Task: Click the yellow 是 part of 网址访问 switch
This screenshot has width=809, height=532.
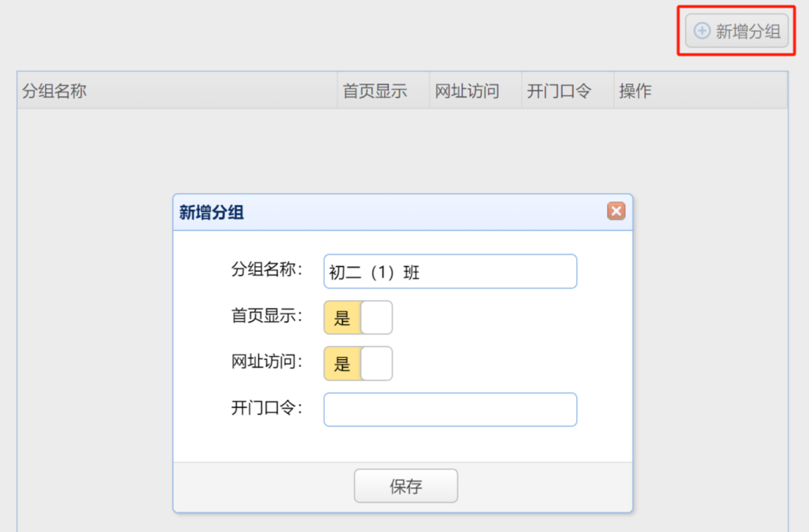Action: coord(342,364)
